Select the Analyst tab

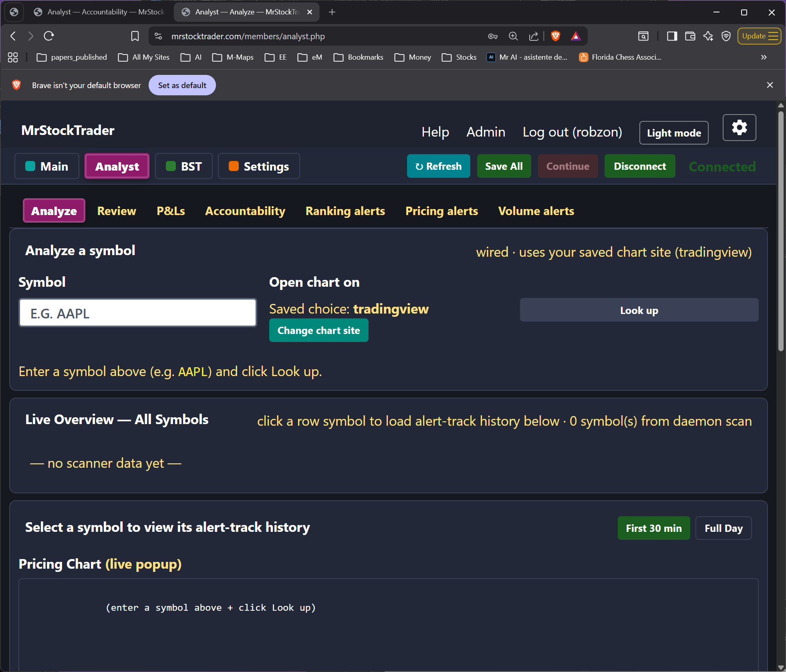(x=117, y=166)
